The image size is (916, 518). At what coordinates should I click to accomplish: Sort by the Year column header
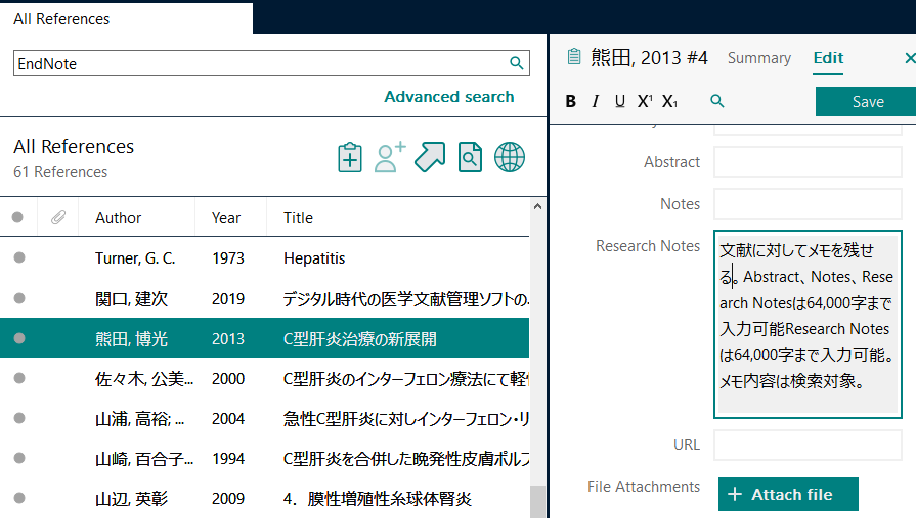(x=226, y=218)
